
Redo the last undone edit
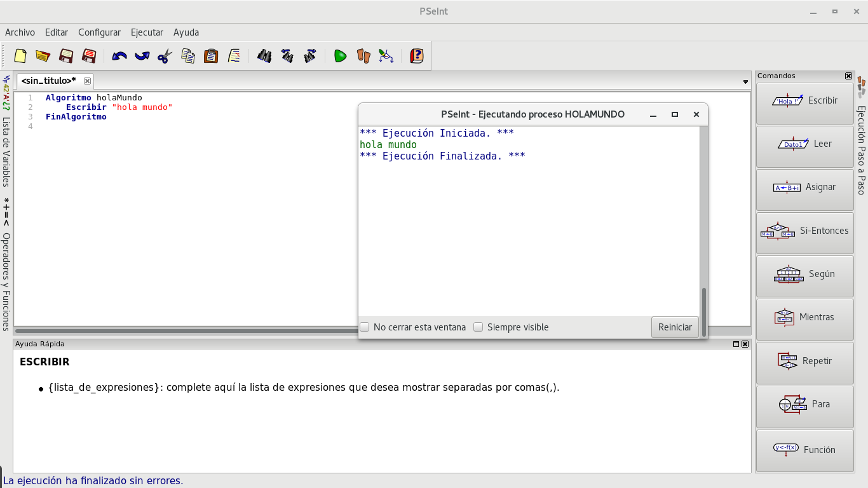(142, 56)
